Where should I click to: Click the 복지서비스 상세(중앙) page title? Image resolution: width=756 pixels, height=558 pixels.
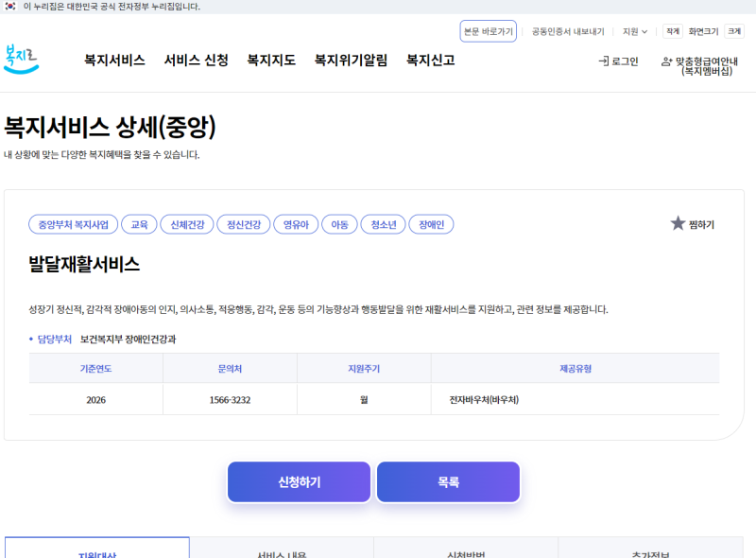(110, 127)
